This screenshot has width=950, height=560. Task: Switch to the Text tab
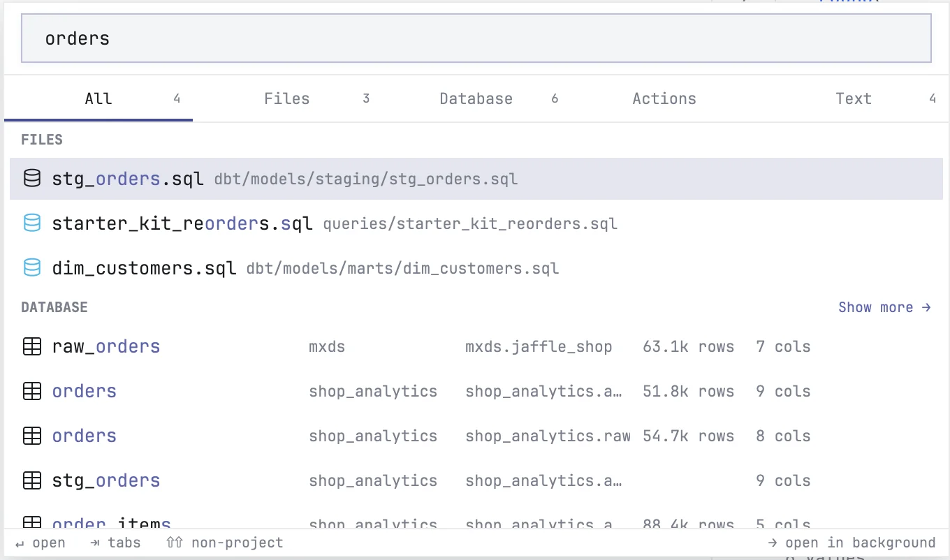pyautogui.click(x=854, y=98)
